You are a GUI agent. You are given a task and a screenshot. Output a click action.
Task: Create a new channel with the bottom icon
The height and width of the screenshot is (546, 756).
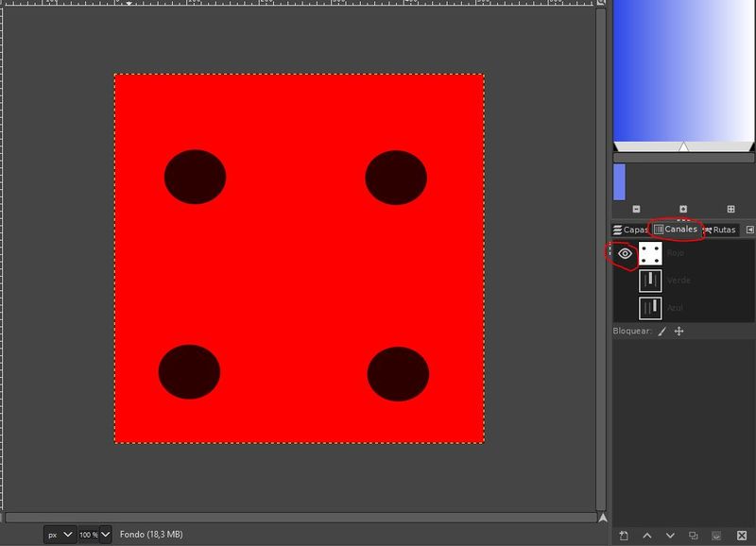click(624, 536)
